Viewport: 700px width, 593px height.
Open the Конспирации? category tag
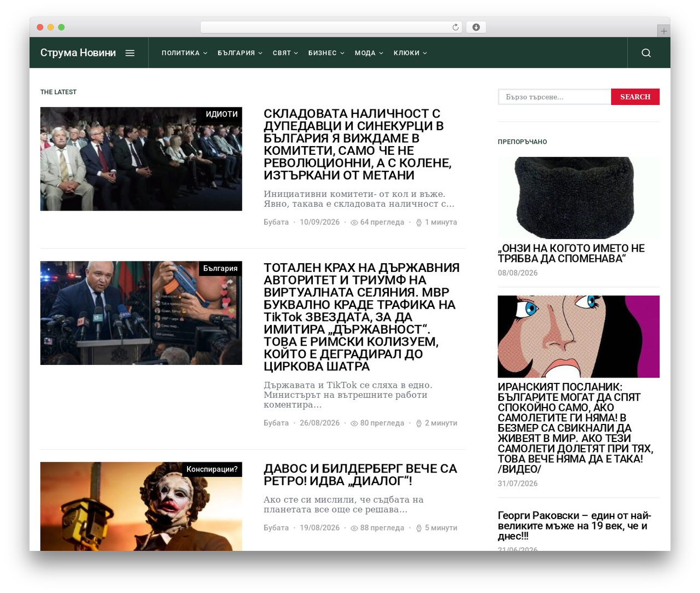(212, 469)
